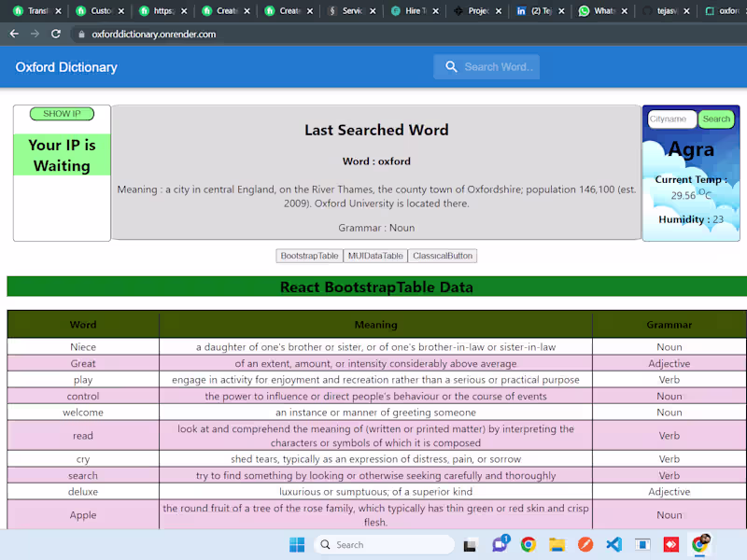Click the Last Searched Word heading
The width and height of the screenshot is (747, 560).
coord(376,130)
